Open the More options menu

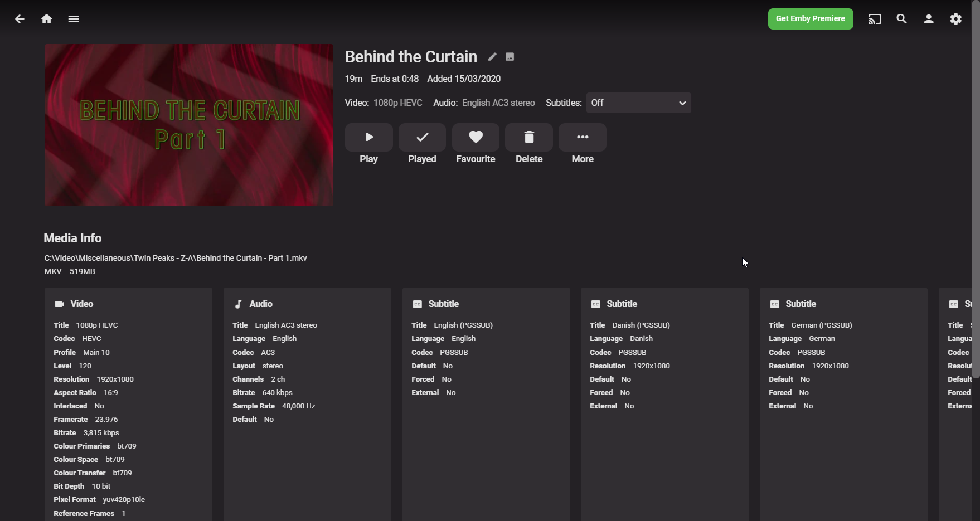point(582,137)
